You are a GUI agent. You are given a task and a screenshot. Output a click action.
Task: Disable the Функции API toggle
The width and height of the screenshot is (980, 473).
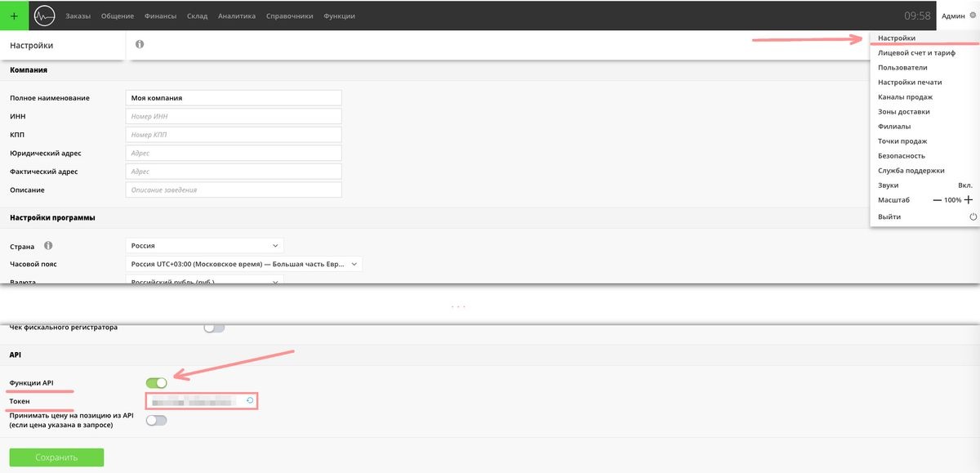tap(156, 382)
